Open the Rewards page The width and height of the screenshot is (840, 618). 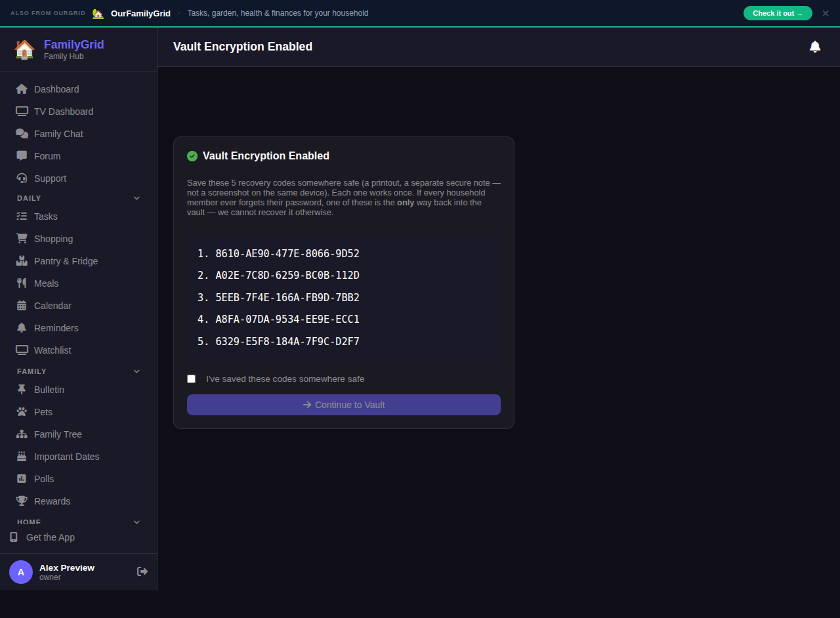pos(79,501)
